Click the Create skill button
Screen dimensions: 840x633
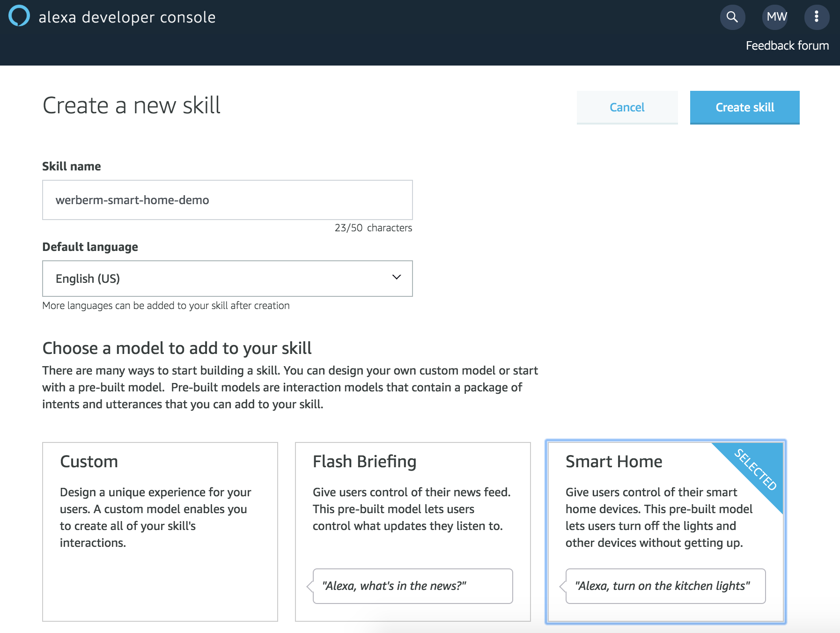(x=744, y=107)
